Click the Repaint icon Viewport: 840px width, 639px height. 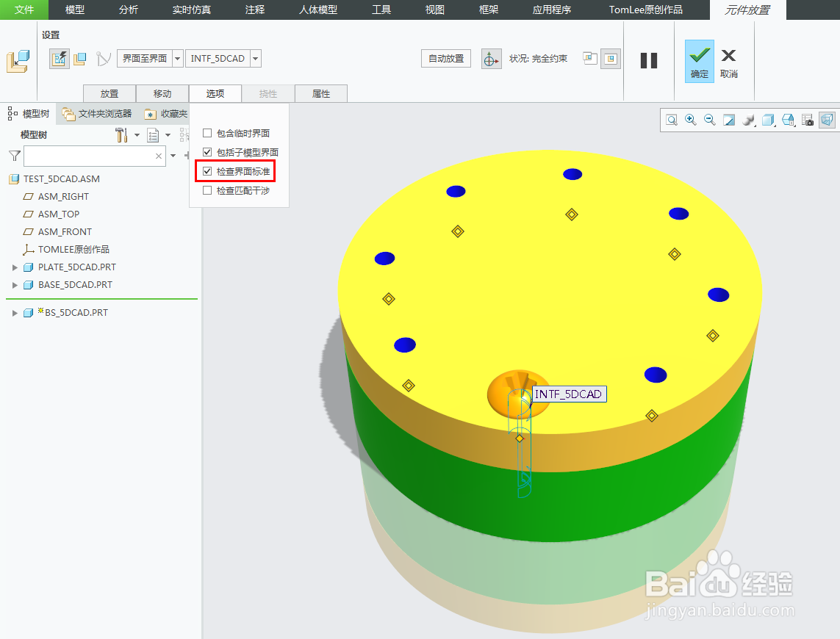729,120
